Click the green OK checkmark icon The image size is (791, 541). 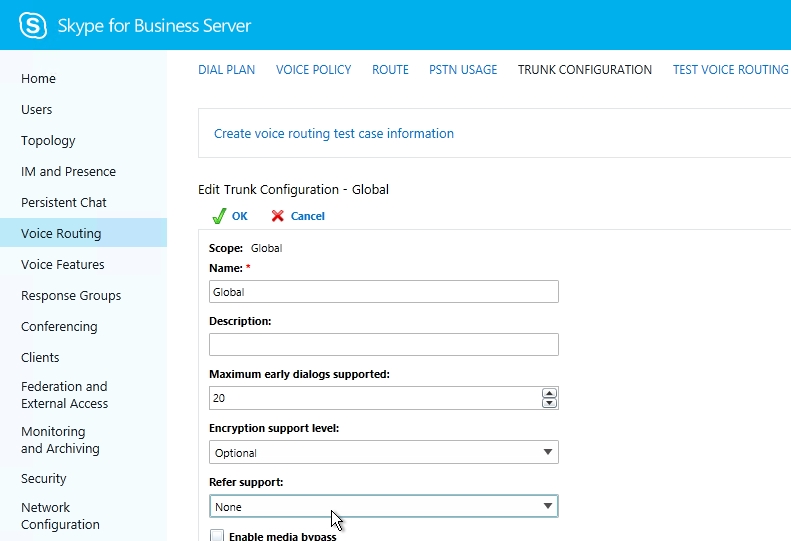click(x=219, y=216)
